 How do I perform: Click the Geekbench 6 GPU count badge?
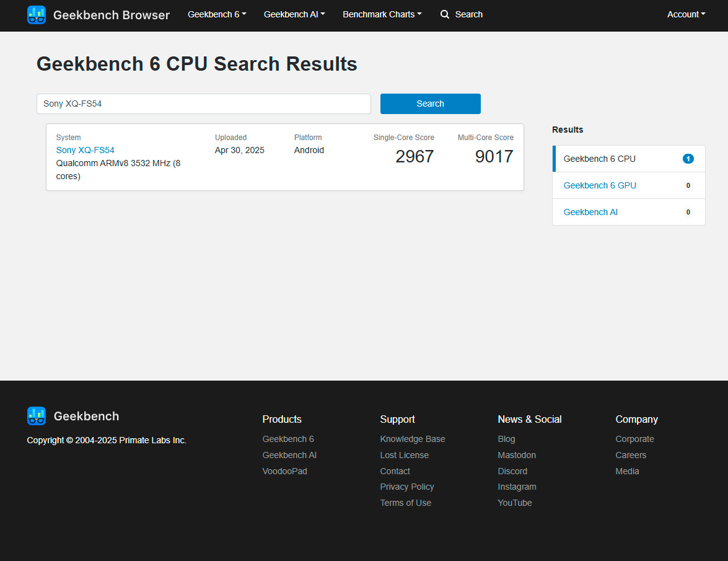[x=688, y=185]
